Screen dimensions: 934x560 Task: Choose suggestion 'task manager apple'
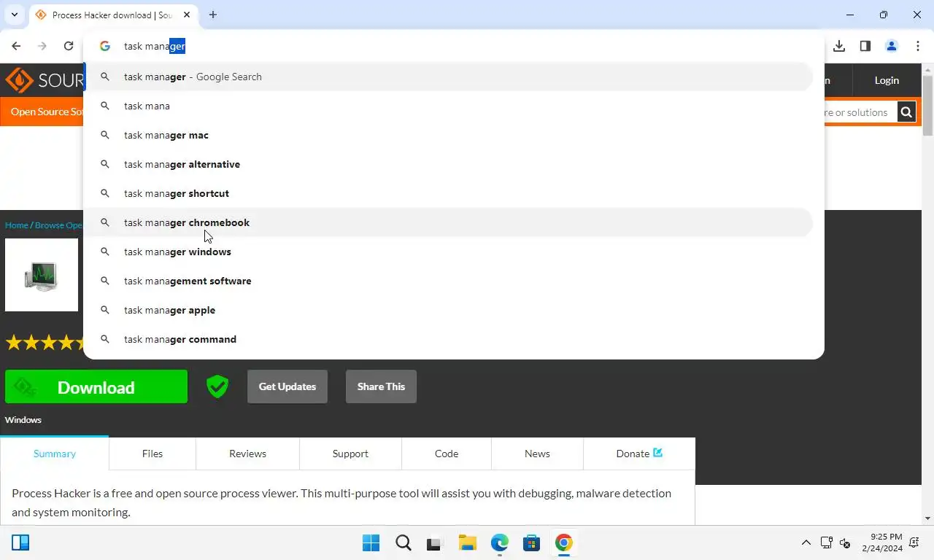[448, 310]
